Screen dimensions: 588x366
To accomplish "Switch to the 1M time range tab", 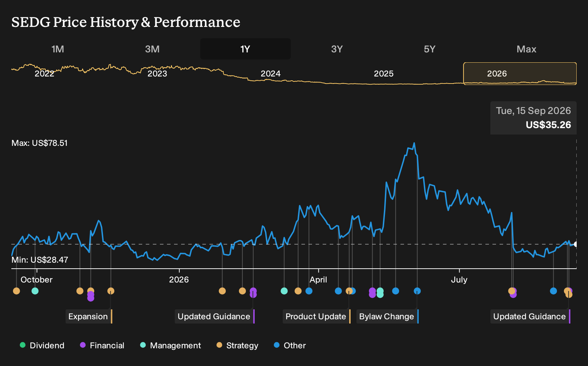I will 58,49.
